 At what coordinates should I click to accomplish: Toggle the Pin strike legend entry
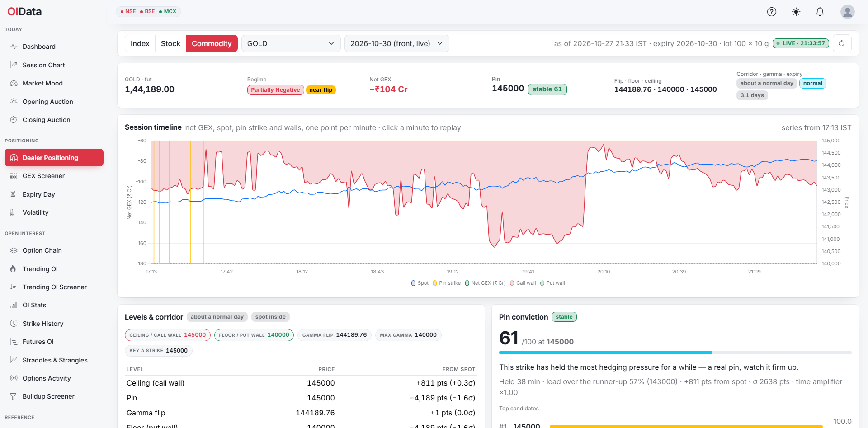coord(447,283)
